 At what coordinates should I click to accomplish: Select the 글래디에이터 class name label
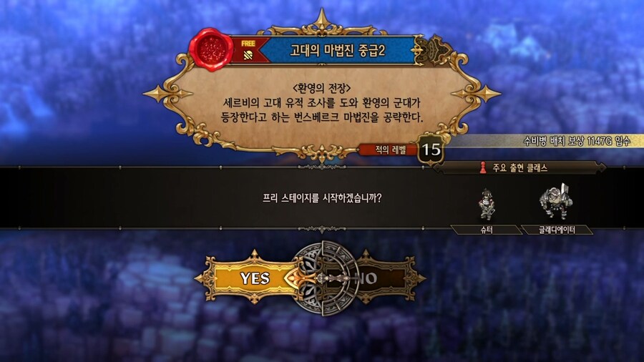click(x=557, y=230)
